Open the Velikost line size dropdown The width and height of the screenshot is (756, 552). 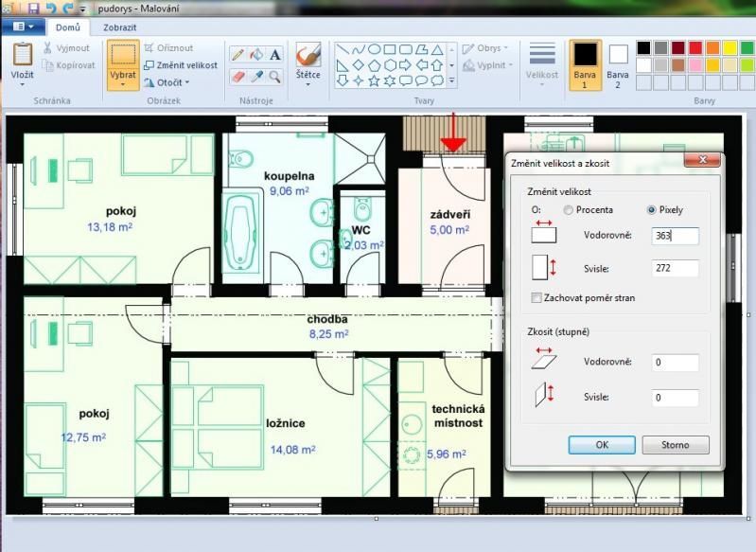pos(542,84)
